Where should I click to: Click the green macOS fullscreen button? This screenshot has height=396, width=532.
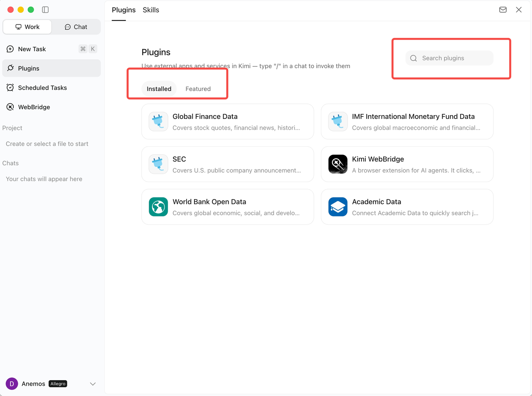click(31, 10)
